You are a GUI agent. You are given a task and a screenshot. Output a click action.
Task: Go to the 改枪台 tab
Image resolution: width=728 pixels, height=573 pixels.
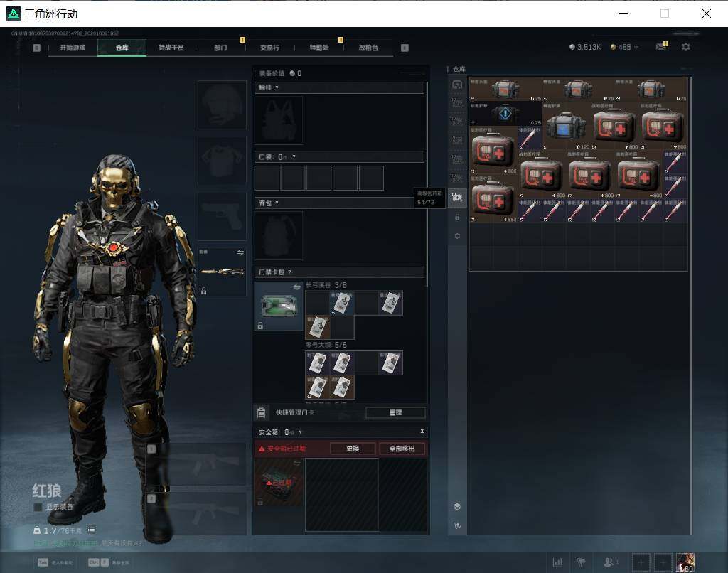pyautogui.click(x=368, y=48)
